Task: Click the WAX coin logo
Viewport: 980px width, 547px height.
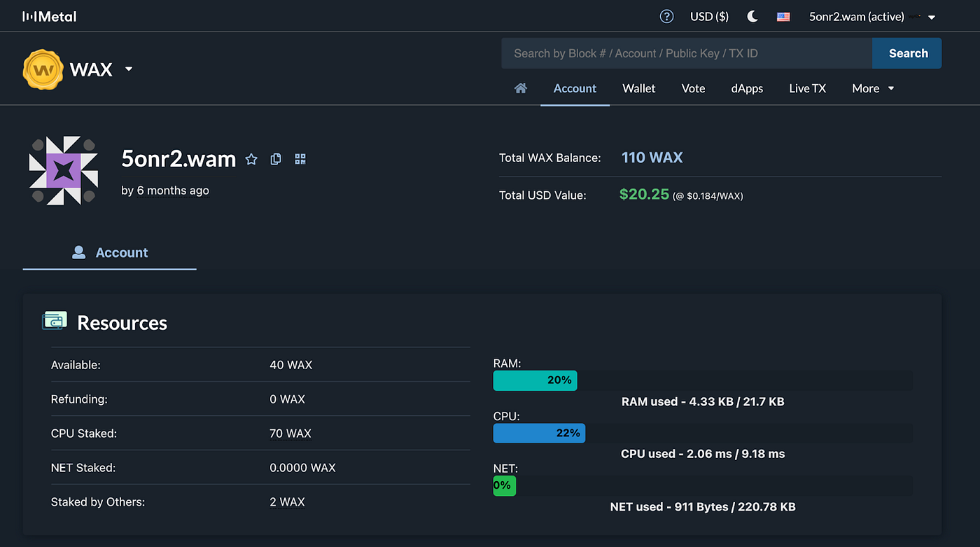Action: tap(43, 69)
